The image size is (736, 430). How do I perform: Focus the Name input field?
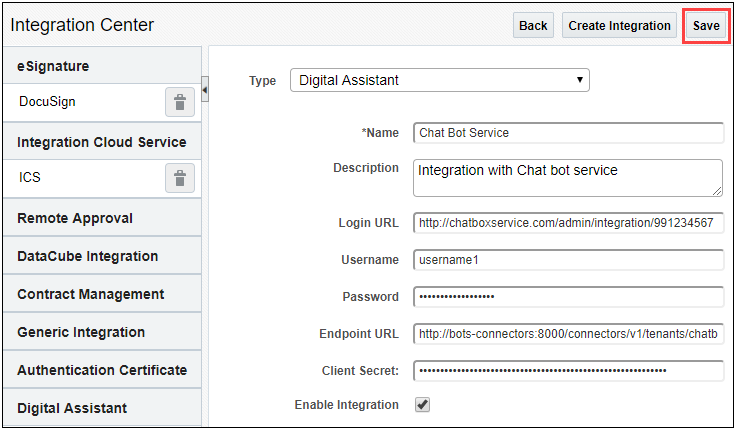point(568,133)
